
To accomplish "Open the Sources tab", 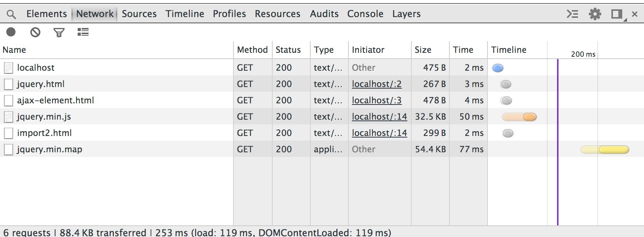I will coord(139,14).
